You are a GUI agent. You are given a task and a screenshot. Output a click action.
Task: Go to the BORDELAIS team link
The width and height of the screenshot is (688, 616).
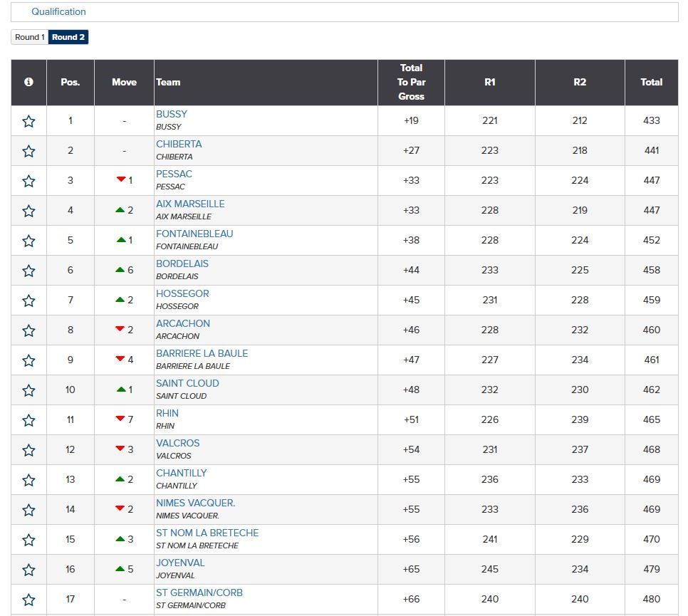coord(182,263)
